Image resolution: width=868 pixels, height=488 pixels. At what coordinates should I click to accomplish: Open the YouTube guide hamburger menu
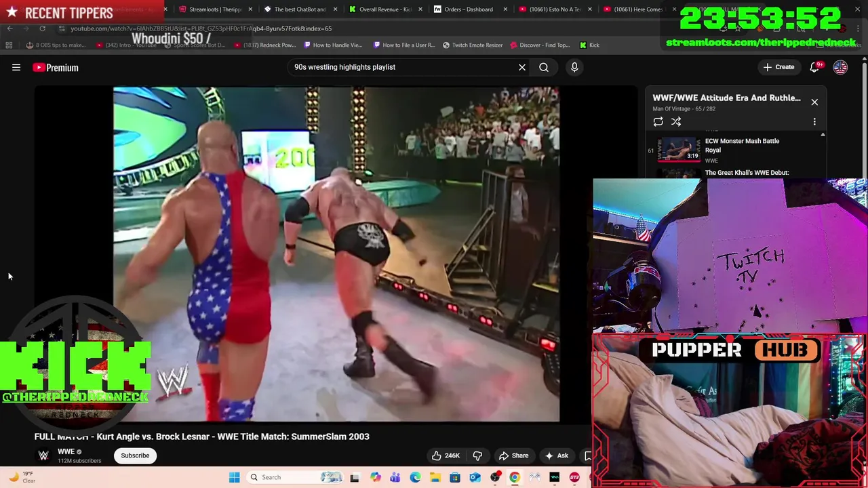click(x=16, y=67)
